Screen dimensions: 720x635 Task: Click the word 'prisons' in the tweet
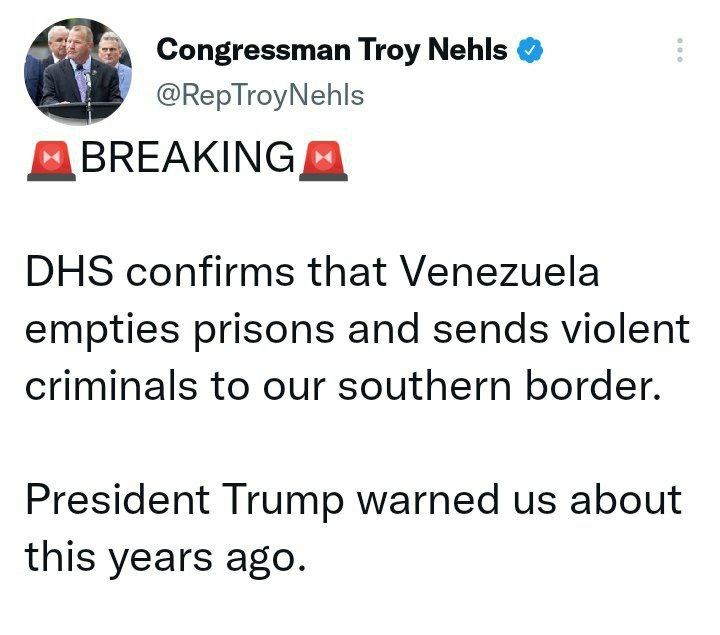[264, 331]
